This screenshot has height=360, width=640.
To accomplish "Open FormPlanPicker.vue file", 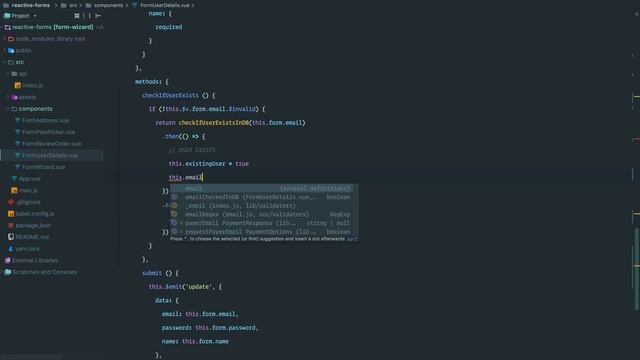I will click(x=49, y=132).
